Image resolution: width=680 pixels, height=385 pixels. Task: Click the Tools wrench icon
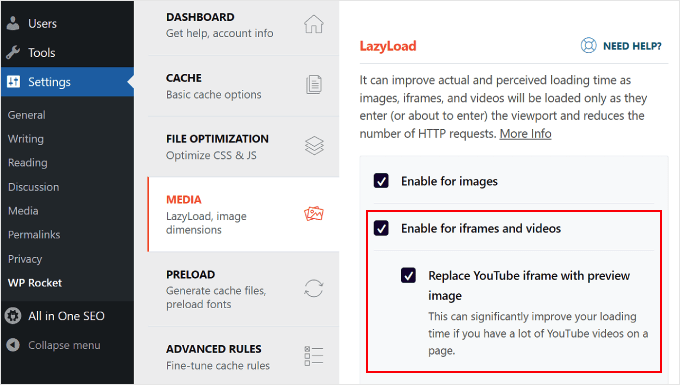tap(13, 52)
